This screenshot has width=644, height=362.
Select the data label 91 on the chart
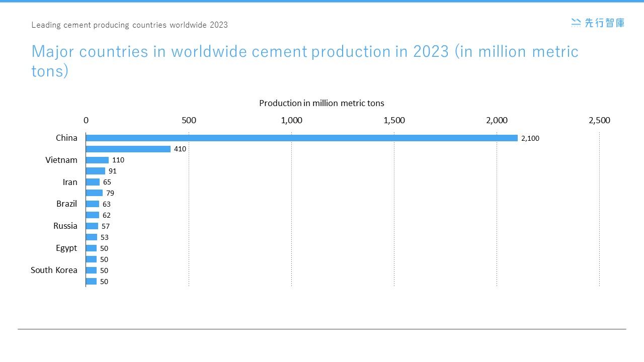(x=112, y=171)
